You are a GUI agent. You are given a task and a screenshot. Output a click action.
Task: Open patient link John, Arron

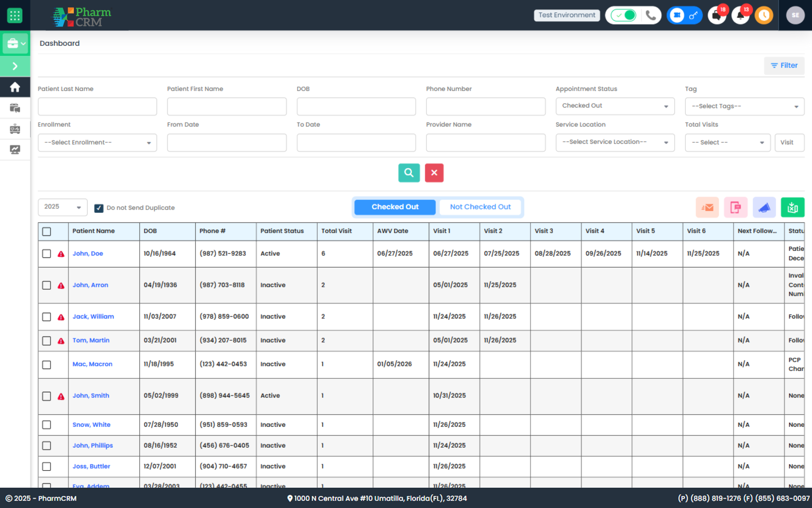coord(90,285)
